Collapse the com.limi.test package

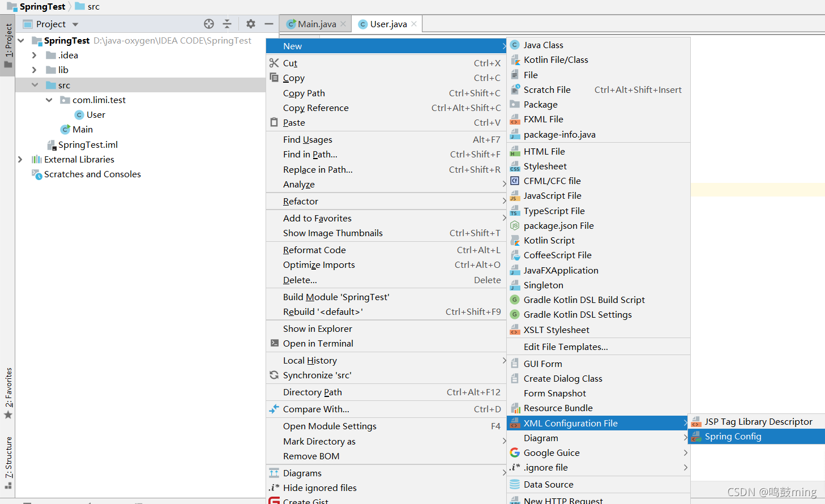tap(49, 100)
